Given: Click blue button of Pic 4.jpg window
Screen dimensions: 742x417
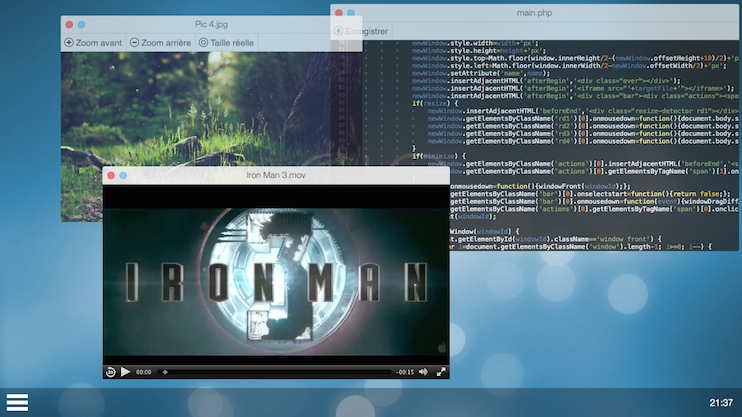Looking at the screenshot, I should [81, 25].
